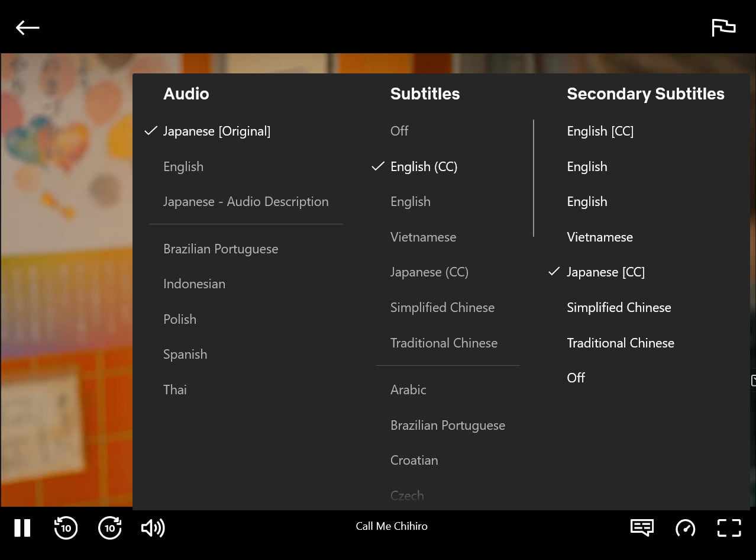The image size is (756, 560).
Task: Pause playback with the pause button
Action: point(22,527)
